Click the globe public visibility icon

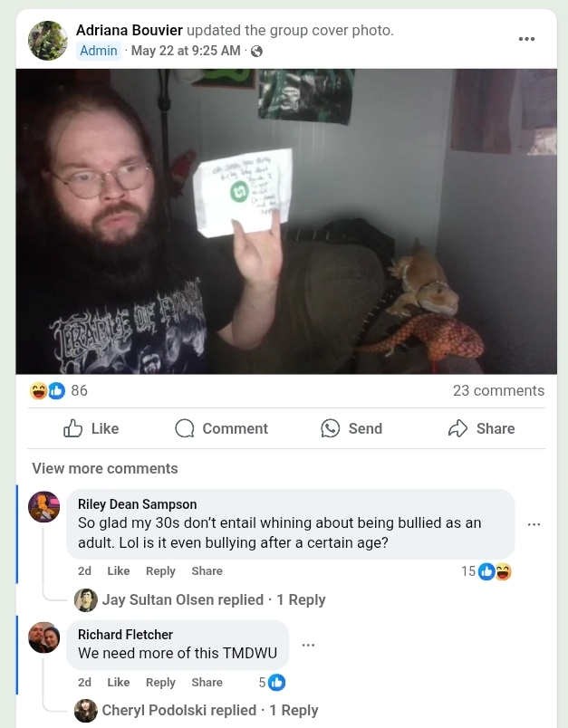pos(256,51)
